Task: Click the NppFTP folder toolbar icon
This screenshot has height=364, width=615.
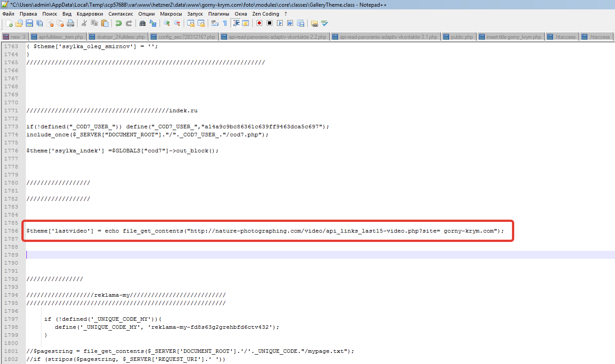Action: pyautogui.click(x=314, y=23)
